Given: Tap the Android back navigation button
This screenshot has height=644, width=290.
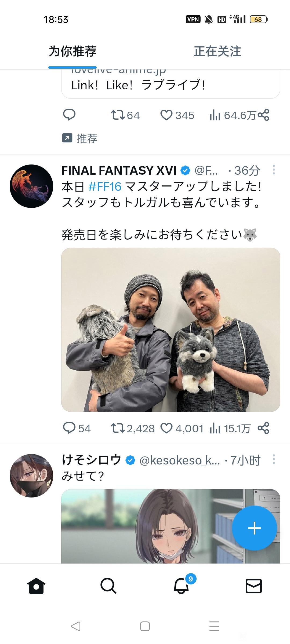Looking at the screenshot, I should (76, 626).
